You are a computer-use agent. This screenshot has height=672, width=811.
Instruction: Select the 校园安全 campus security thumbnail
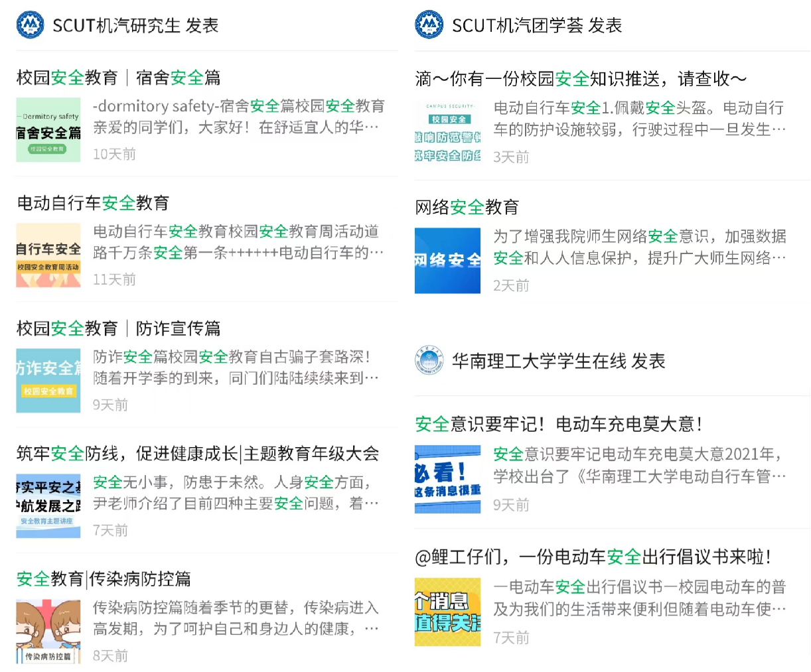pos(448,132)
